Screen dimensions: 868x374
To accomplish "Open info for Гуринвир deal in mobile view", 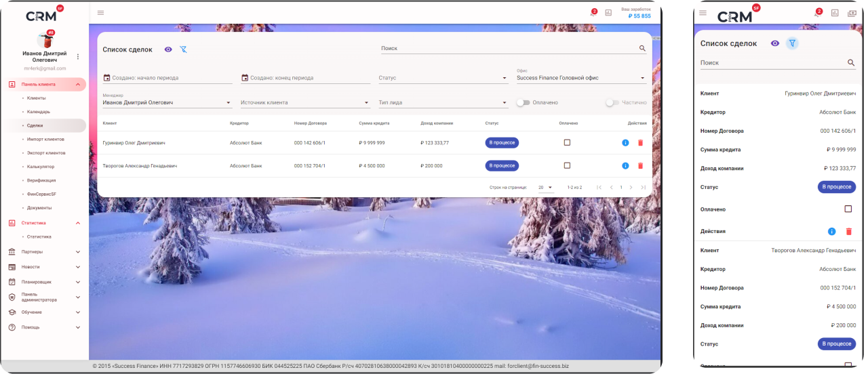I will tap(831, 232).
